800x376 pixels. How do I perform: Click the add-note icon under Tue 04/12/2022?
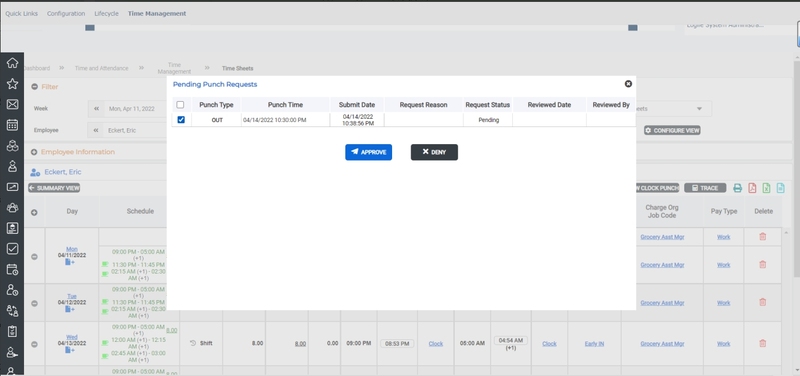coord(70,309)
